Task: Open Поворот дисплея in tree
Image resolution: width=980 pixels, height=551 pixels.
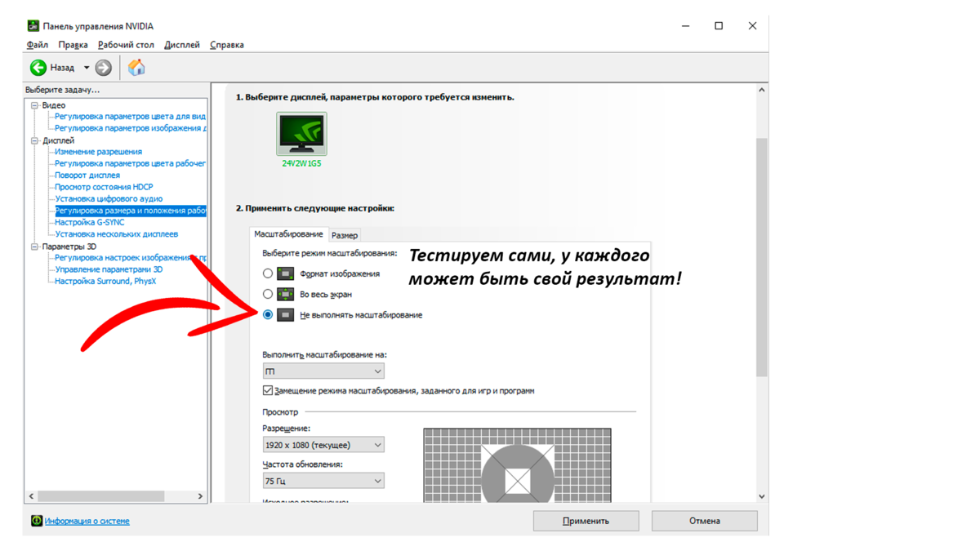Action: [87, 176]
